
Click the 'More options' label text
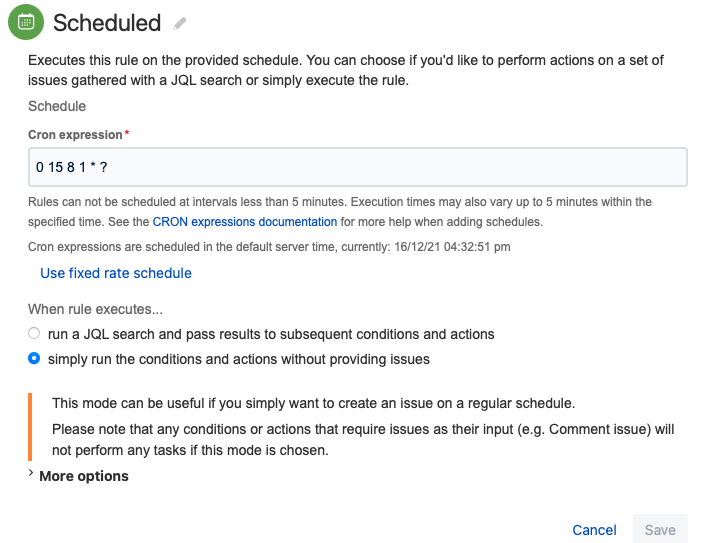click(x=84, y=476)
